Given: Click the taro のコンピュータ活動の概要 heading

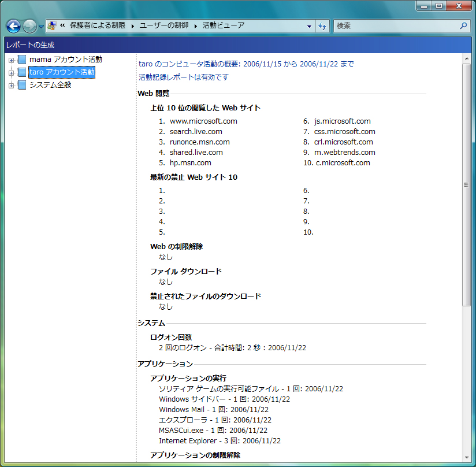Looking at the screenshot, I should pos(246,64).
